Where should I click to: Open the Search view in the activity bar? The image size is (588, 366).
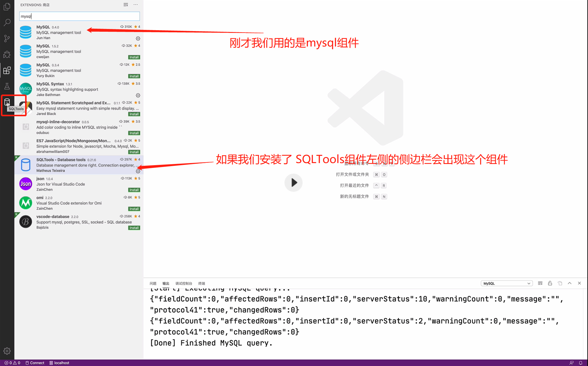click(7, 23)
